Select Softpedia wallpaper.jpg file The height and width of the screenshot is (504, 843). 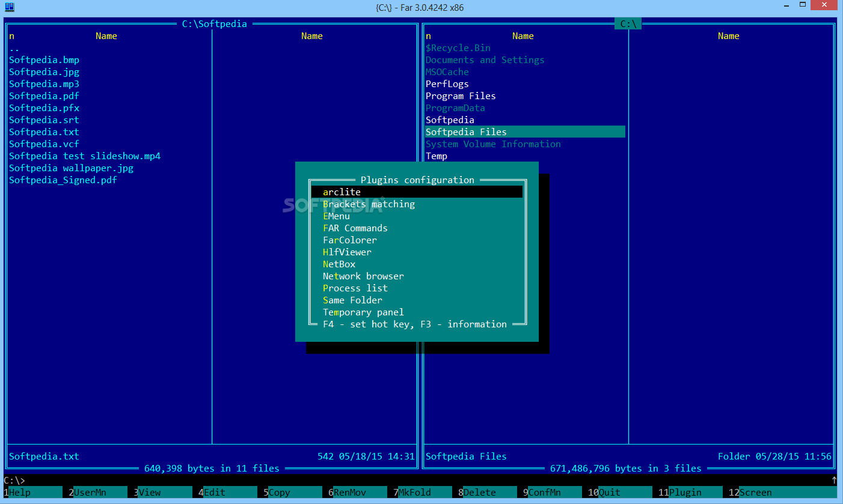(71, 168)
